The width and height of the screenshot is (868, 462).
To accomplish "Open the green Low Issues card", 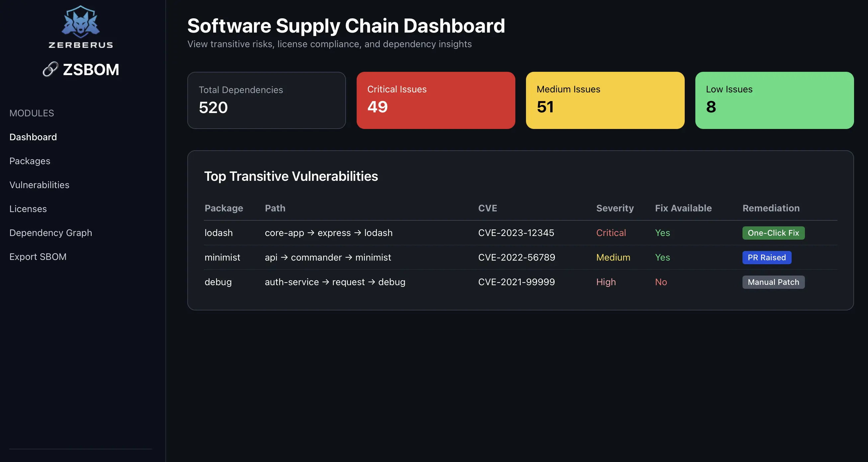I will (774, 100).
